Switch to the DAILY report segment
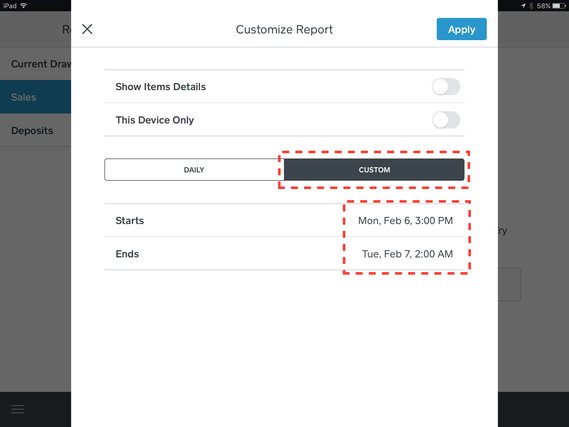 click(194, 169)
